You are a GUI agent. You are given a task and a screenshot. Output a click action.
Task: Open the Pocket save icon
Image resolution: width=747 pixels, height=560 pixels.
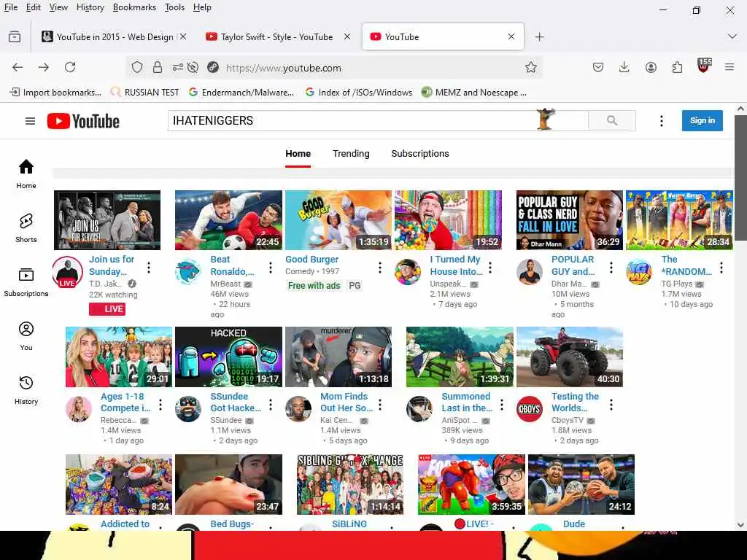click(598, 67)
